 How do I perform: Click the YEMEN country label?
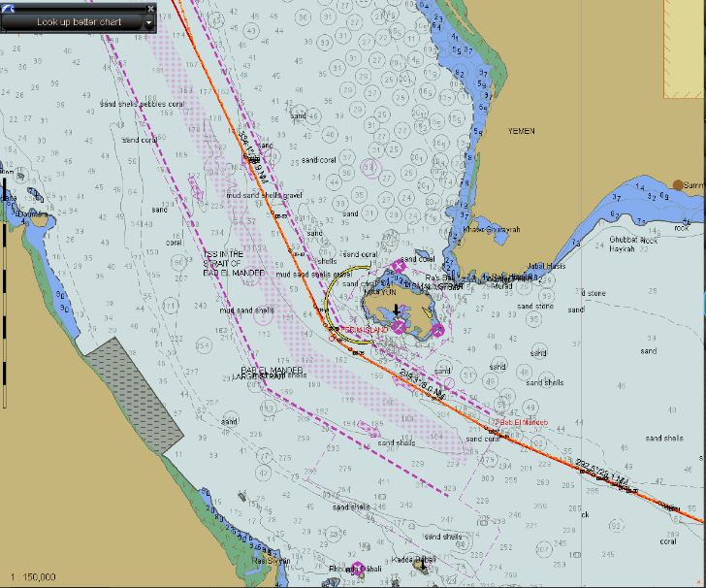coord(521,130)
